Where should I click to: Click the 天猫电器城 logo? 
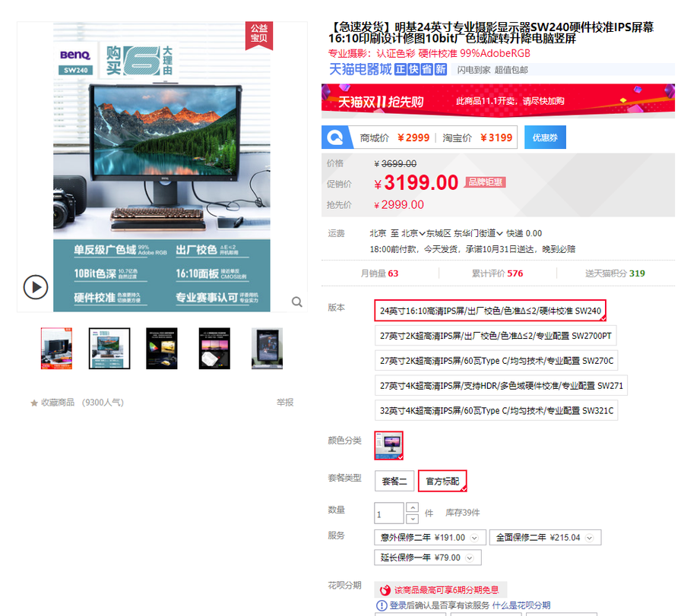pos(359,69)
